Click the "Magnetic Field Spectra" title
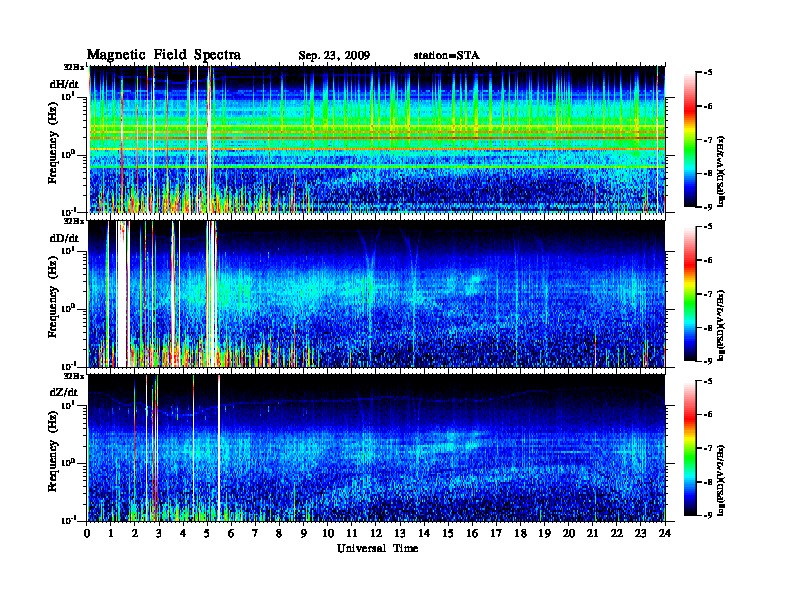 click(x=164, y=55)
